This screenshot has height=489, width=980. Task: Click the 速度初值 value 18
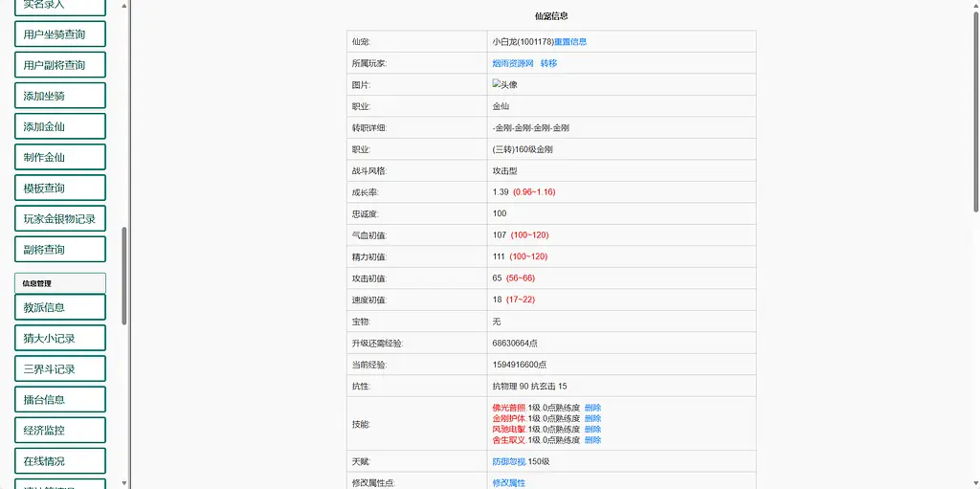pos(498,300)
